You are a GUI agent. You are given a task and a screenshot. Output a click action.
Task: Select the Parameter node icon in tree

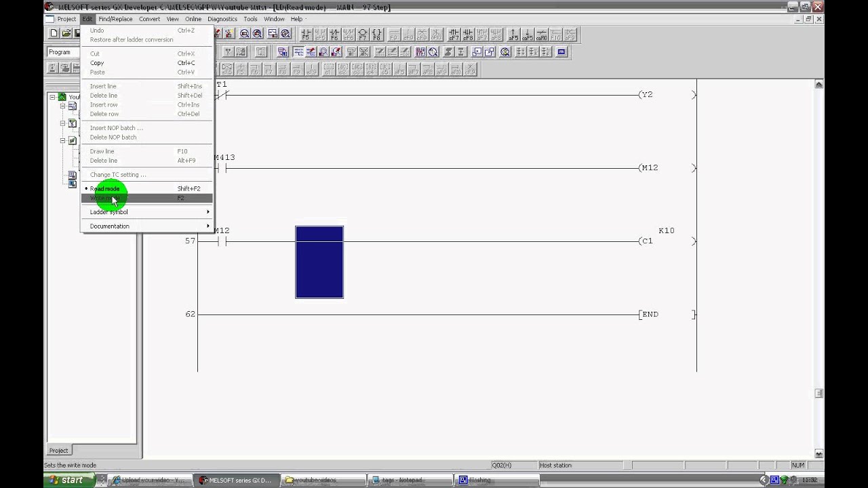click(73, 141)
